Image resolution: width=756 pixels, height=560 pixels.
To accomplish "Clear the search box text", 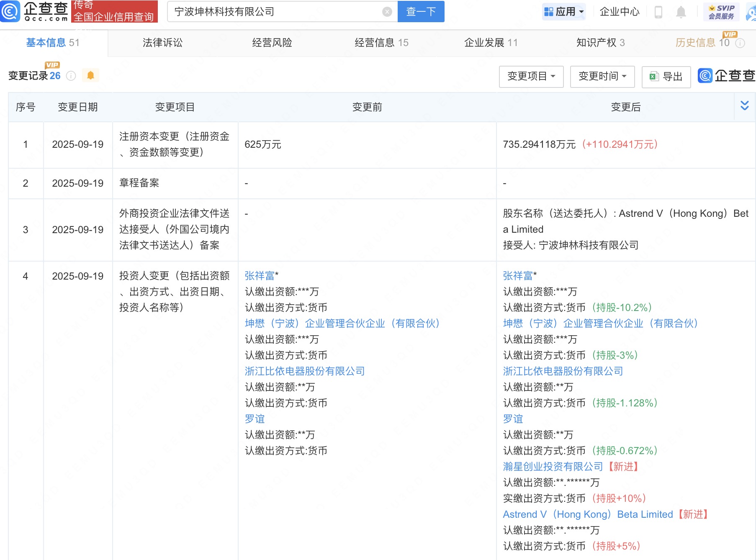I will click(387, 12).
